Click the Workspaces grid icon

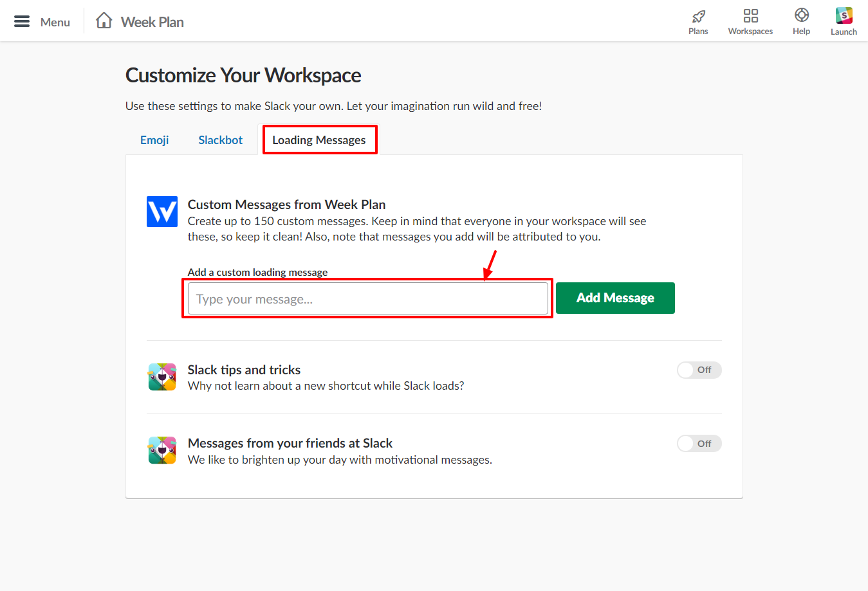[x=750, y=16]
